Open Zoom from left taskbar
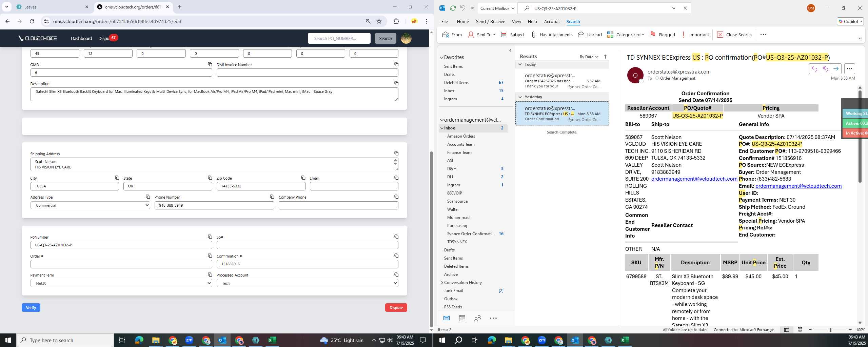Viewport: 868px width, 347px height. click(189, 340)
